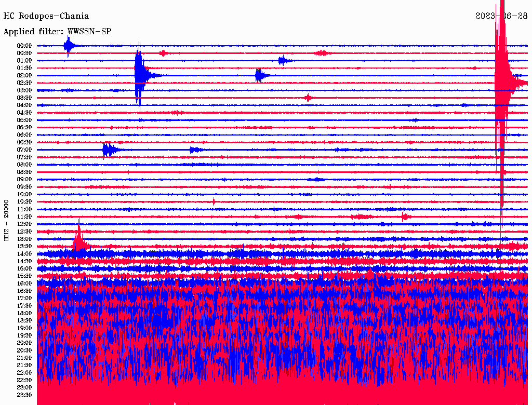
Task: Click the 21:30 time label
Action: pyautogui.click(x=24, y=366)
